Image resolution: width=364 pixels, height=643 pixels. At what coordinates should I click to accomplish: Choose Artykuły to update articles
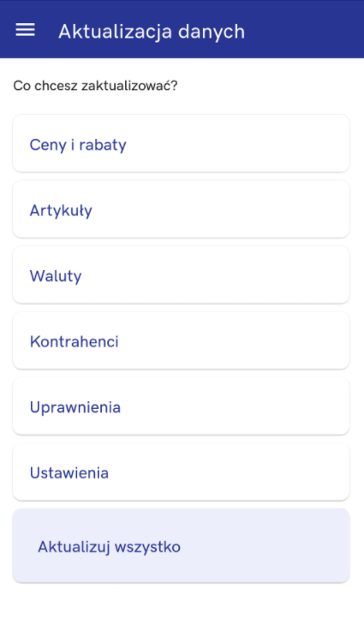point(181,209)
